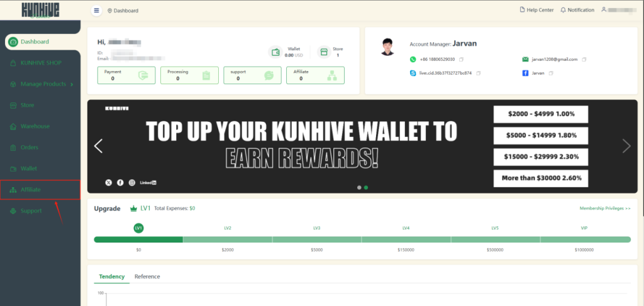Open the Instagram icon on banner
The height and width of the screenshot is (306, 644).
pos(132,183)
